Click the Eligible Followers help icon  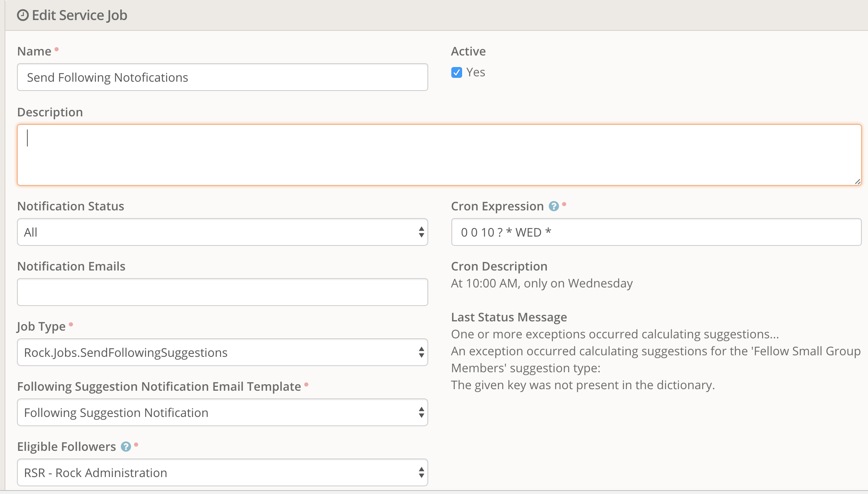tap(126, 447)
